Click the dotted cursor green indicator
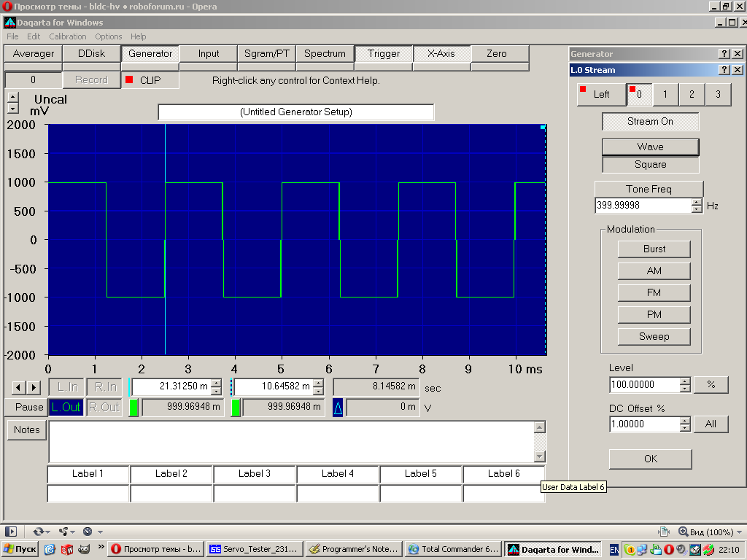 click(236, 408)
